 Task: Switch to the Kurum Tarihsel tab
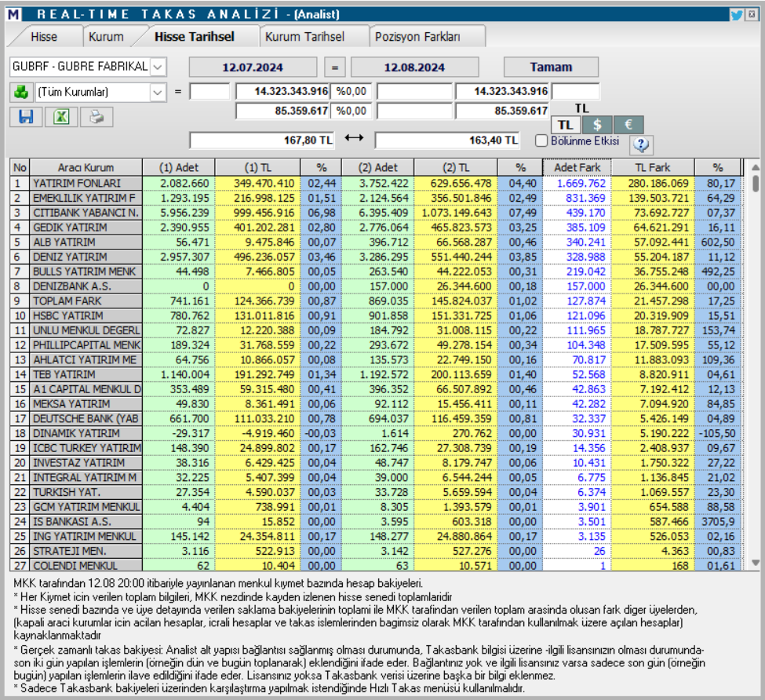click(308, 35)
